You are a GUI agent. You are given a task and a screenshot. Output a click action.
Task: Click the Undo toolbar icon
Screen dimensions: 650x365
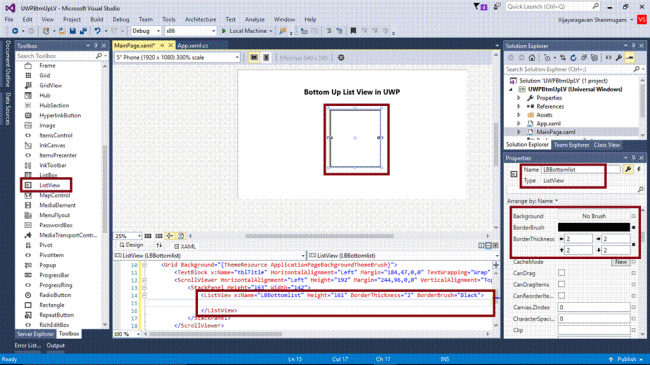[97, 31]
